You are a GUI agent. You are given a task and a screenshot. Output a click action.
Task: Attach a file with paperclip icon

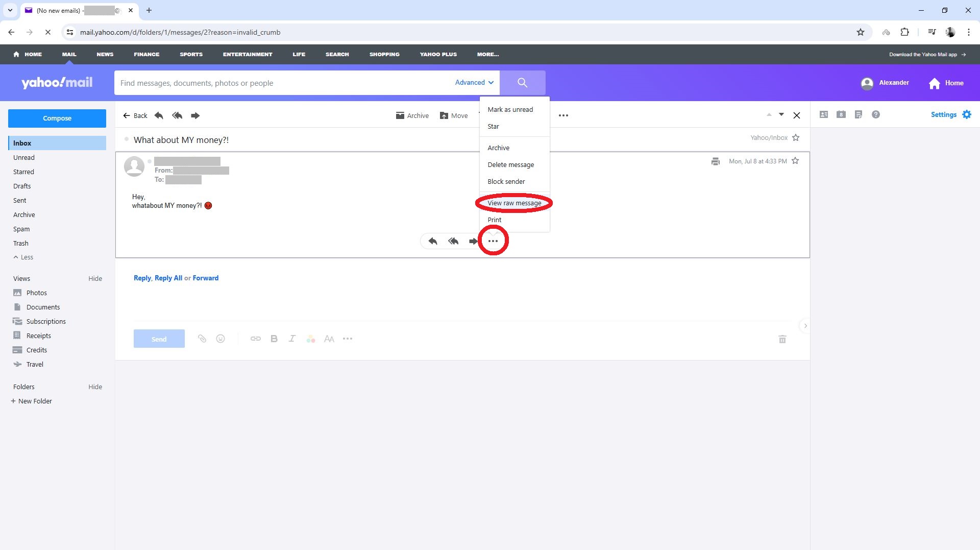[202, 339]
